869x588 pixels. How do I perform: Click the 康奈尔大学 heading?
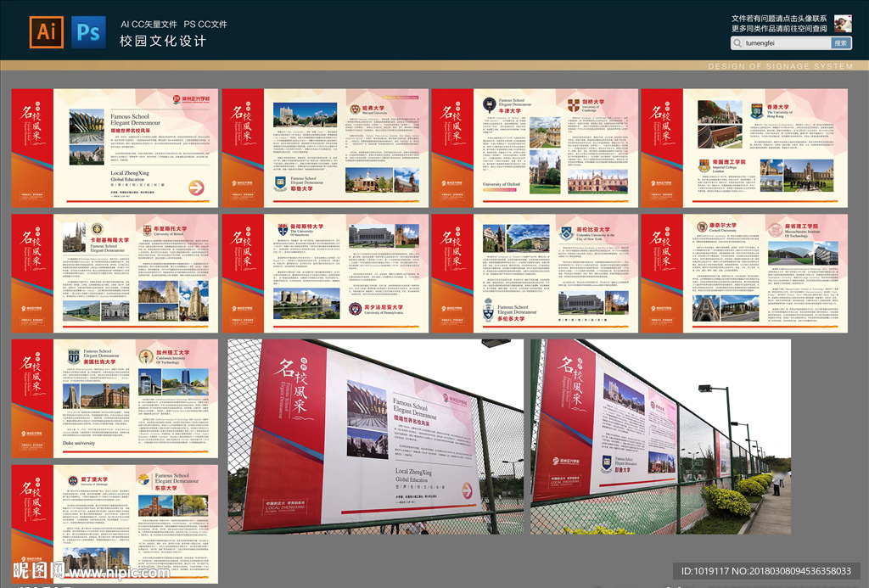click(723, 225)
